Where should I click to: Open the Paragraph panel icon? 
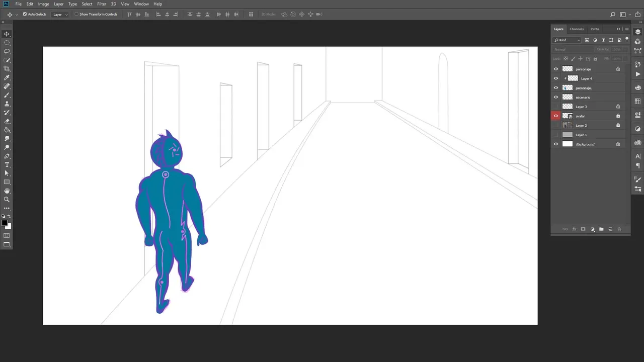638,165
